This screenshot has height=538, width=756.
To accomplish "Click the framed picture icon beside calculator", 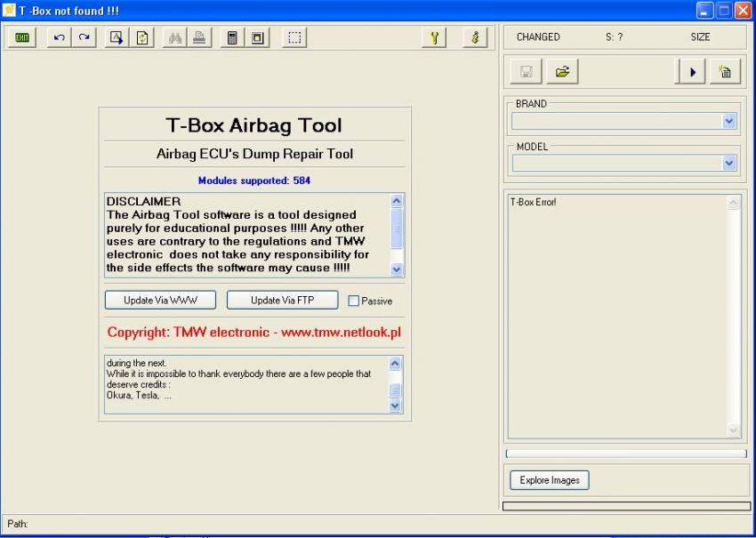I will click(x=257, y=37).
